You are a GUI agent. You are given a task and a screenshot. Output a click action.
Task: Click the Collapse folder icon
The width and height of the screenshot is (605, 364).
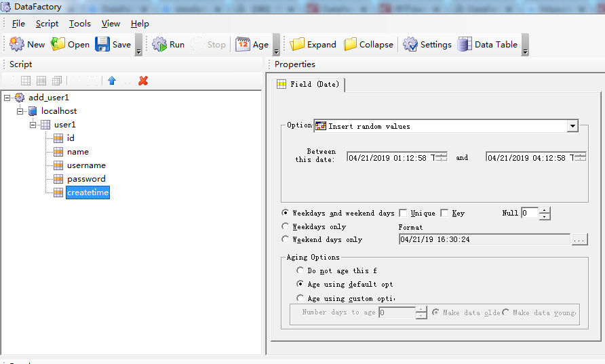pyautogui.click(x=350, y=44)
